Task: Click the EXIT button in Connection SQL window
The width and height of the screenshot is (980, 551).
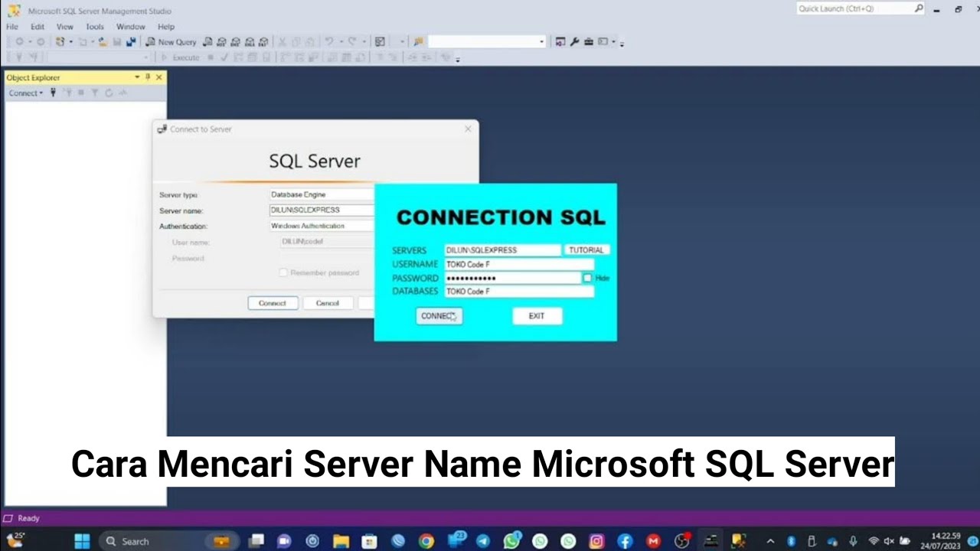Action: 537,316
